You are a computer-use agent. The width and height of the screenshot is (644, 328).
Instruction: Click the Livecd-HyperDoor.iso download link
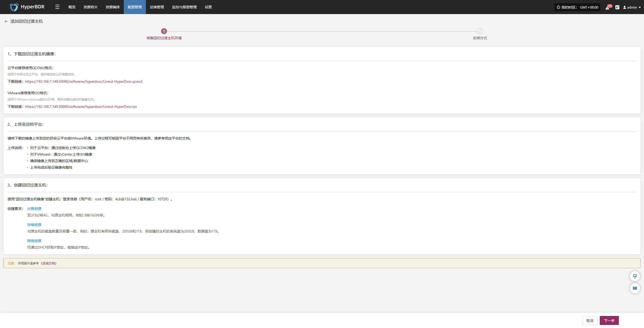click(x=81, y=107)
